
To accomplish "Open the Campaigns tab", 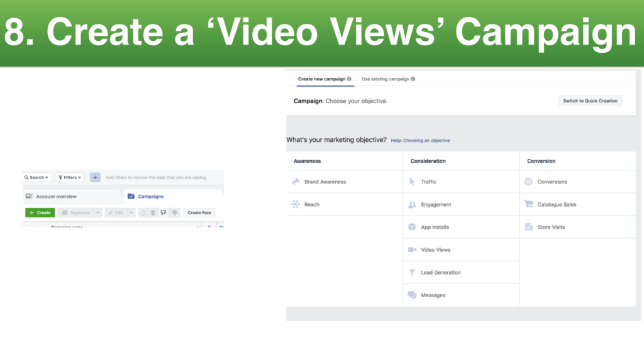I will [174, 196].
